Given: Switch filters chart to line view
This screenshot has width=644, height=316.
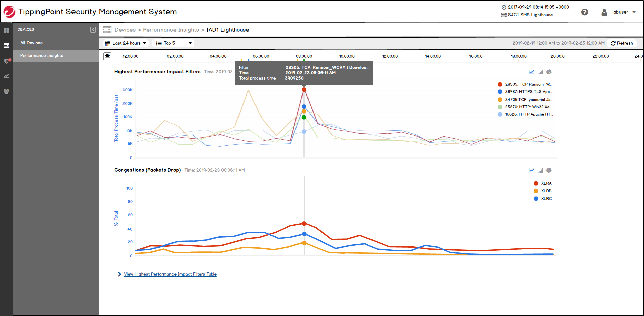Looking at the screenshot, I should pos(532,72).
